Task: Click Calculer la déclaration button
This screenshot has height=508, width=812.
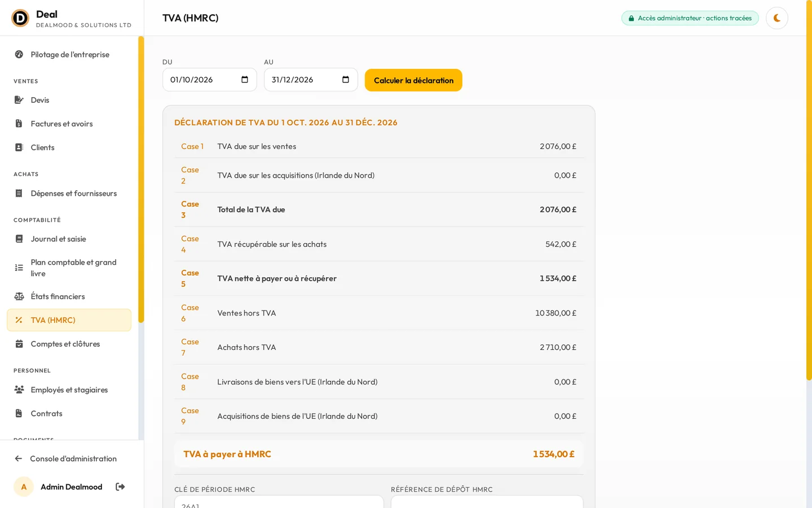Action: point(413,80)
